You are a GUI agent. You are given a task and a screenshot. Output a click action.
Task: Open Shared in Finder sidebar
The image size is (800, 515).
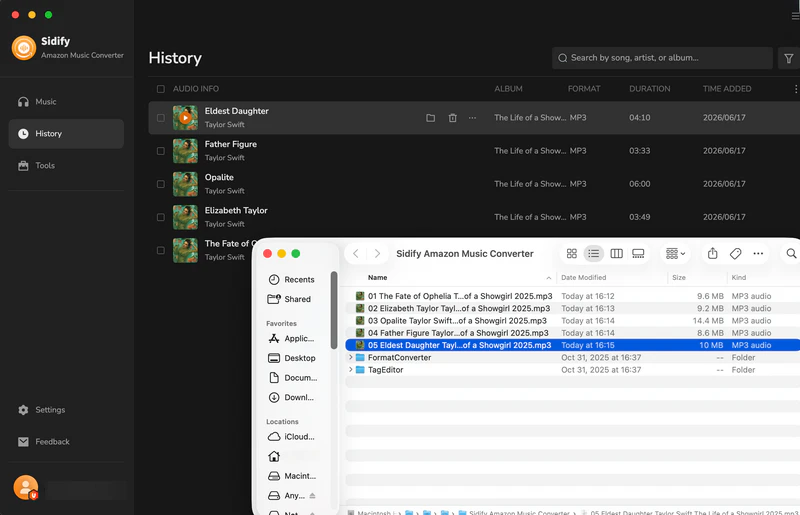click(290, 299)
